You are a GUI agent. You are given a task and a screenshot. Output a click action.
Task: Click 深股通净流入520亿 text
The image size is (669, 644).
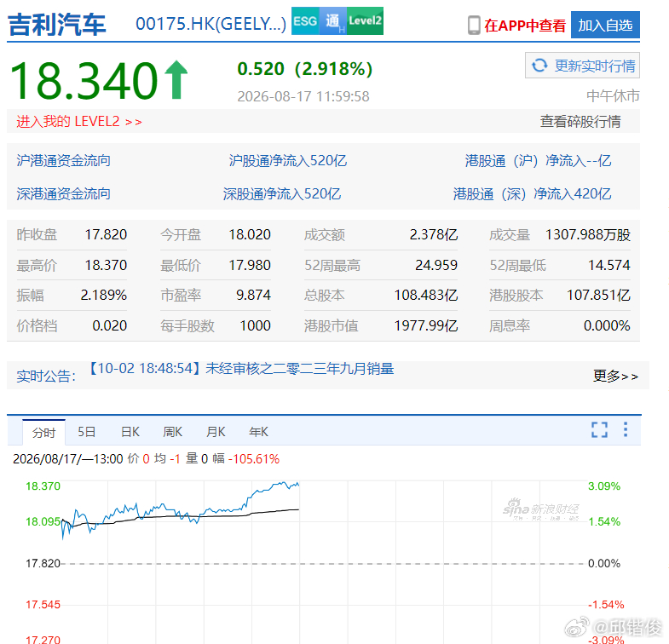281,194
